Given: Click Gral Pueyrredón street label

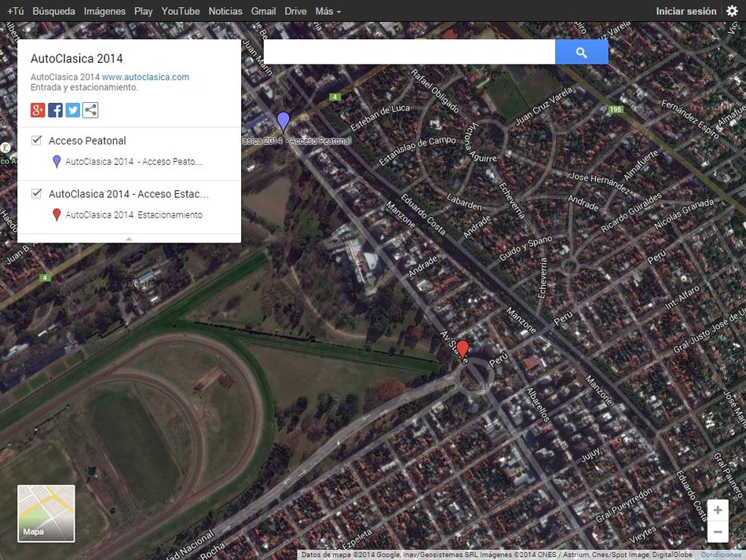Looking at the screenshot, I should [624, 505].
